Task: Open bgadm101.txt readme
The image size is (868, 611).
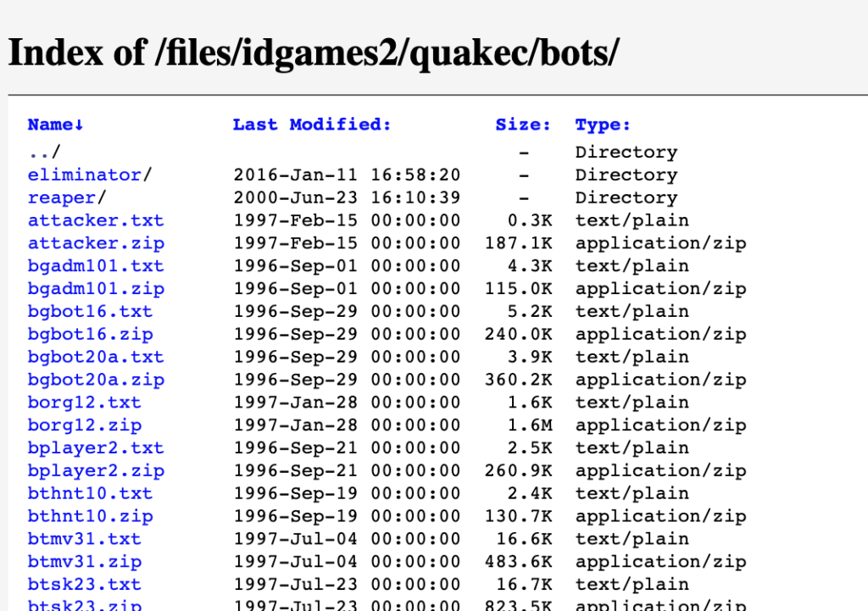Action: 96,266
